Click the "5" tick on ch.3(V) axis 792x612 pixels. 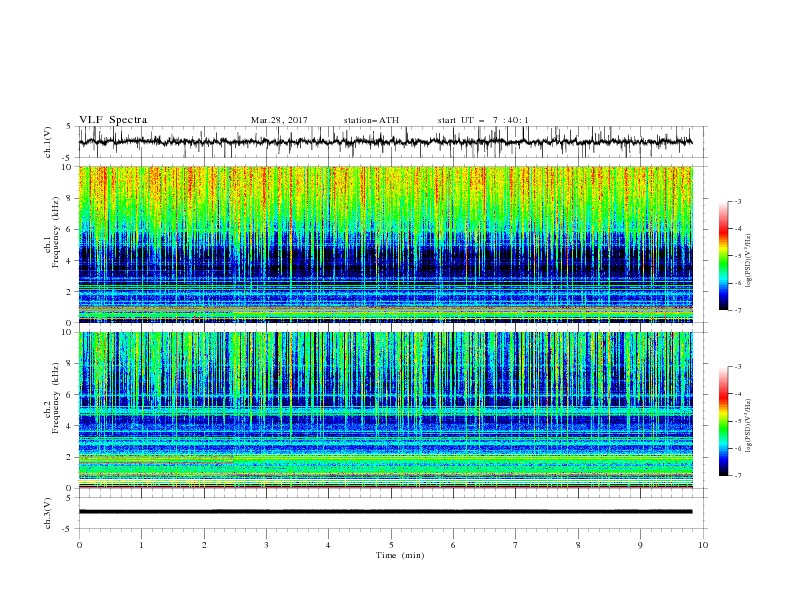click(x=69, y=497)
